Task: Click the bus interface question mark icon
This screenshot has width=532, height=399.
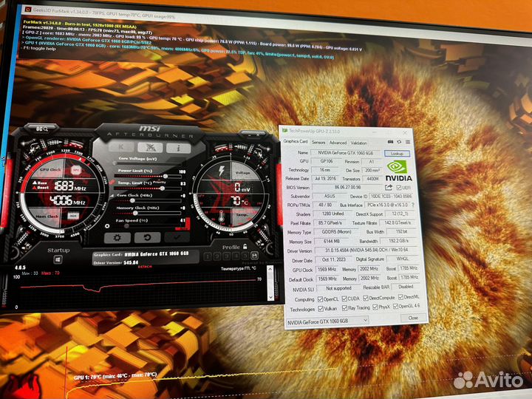Action: (x=413, y=205)
